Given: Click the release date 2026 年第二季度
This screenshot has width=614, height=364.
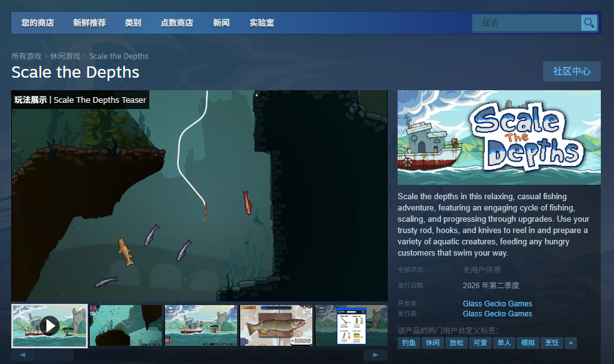Looking at the screenshot, I should pos(490,286).
